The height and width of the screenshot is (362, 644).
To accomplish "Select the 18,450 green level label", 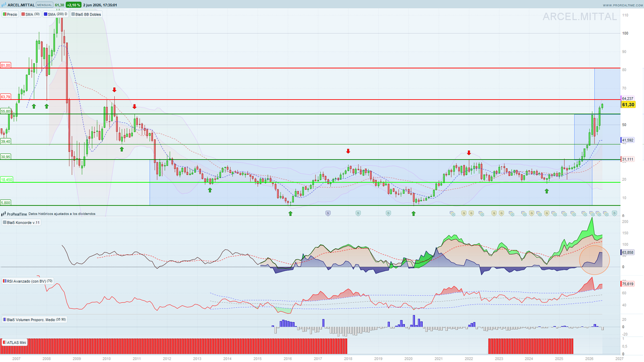I will click(x=6, y=180).
